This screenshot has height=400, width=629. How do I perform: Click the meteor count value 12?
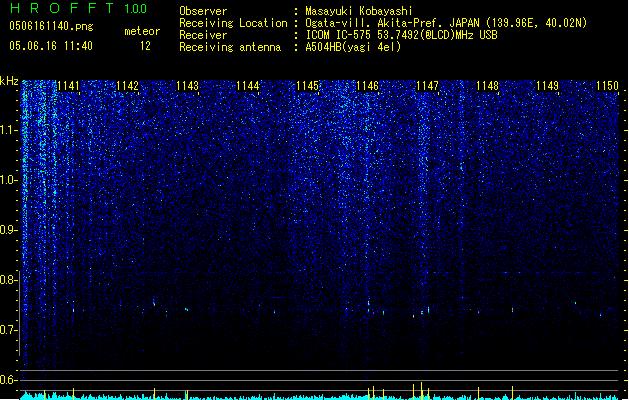click(145, 46)
